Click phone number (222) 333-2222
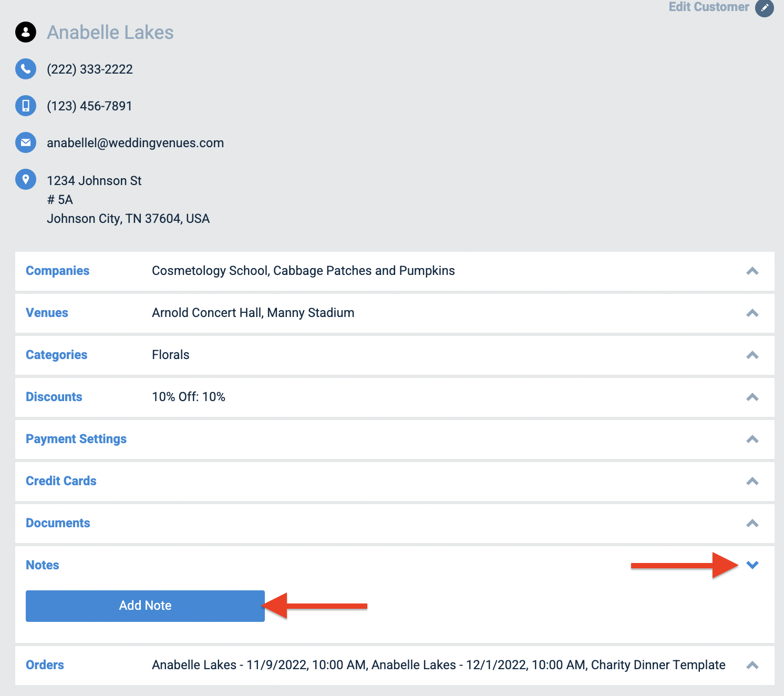This screenshot has width=784, height=696. click(90, 69)
